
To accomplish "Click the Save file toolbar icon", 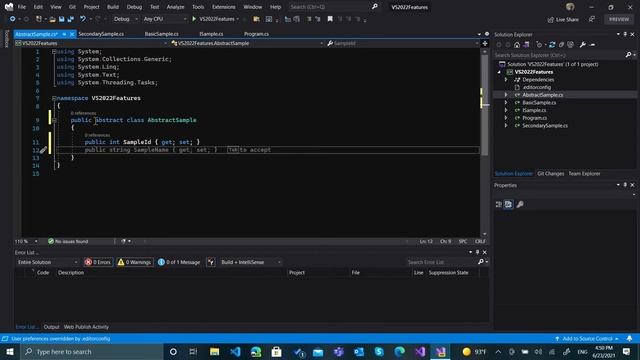I will pyautogui.click(x=61, y=19).
